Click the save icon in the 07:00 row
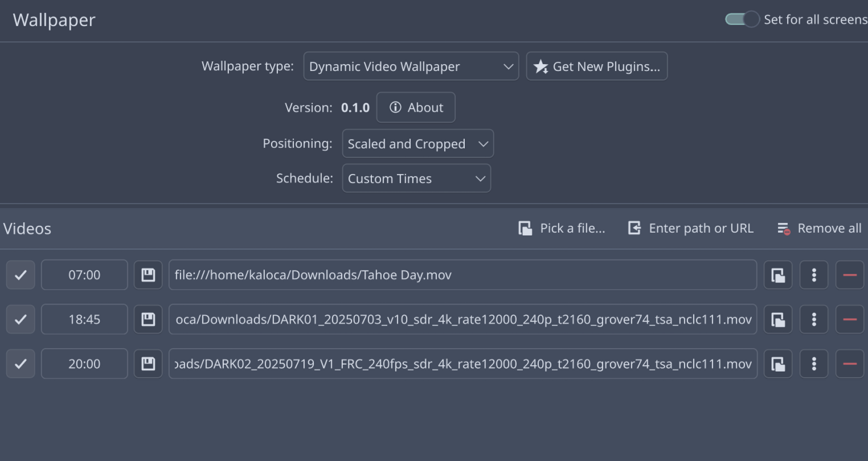This screenshot has height=461, width=868. pos(148,275)
